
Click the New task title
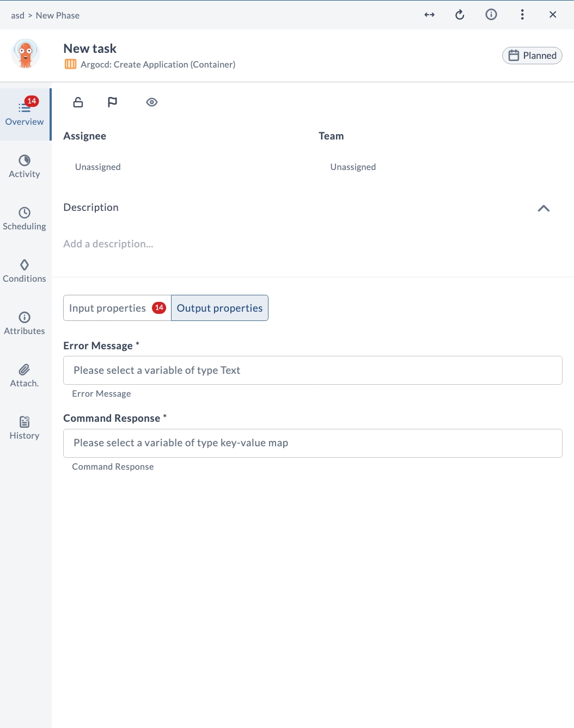(90, 48)
